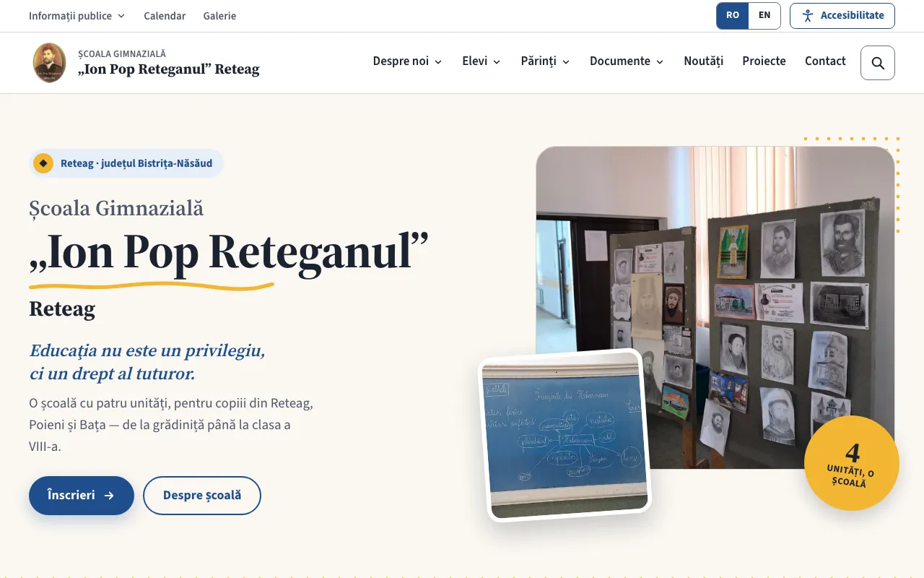
Task: Click the yellow 4 unități badge
Action: tap(852, 463)
